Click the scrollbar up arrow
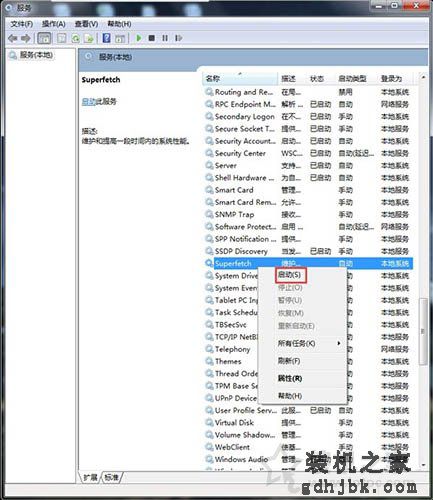This screenshot has height=500, width=433. tap(423, 78)
